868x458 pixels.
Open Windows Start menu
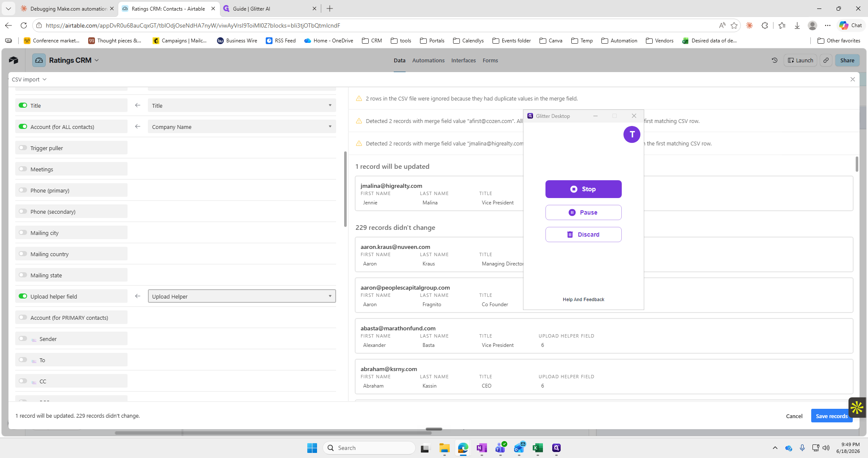(312, 448)
